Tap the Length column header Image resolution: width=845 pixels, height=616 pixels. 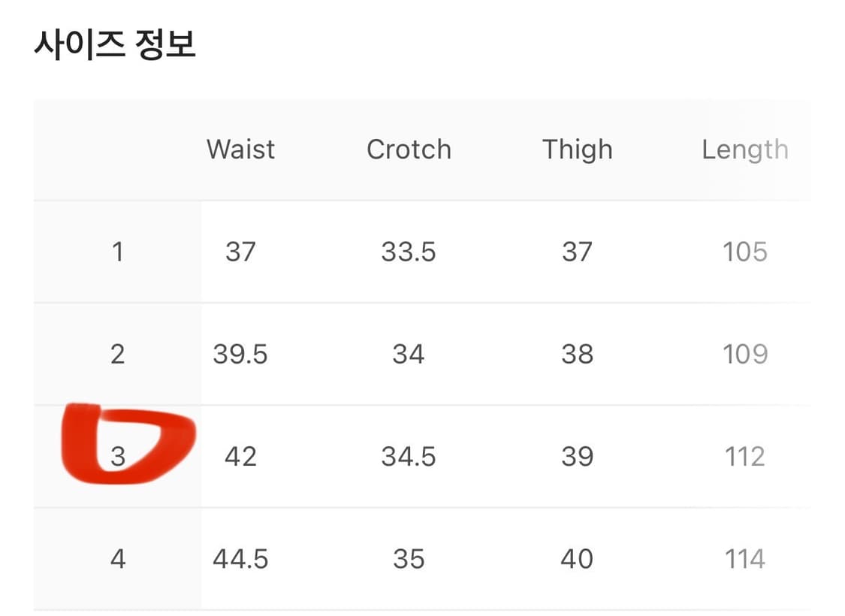point(744,149)
